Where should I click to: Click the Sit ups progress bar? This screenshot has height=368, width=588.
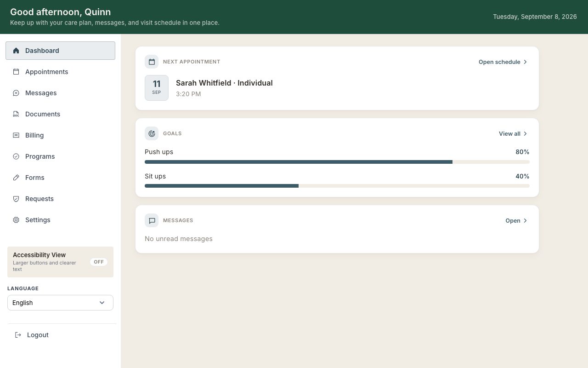pyautogui.click(x=337, y=186)
